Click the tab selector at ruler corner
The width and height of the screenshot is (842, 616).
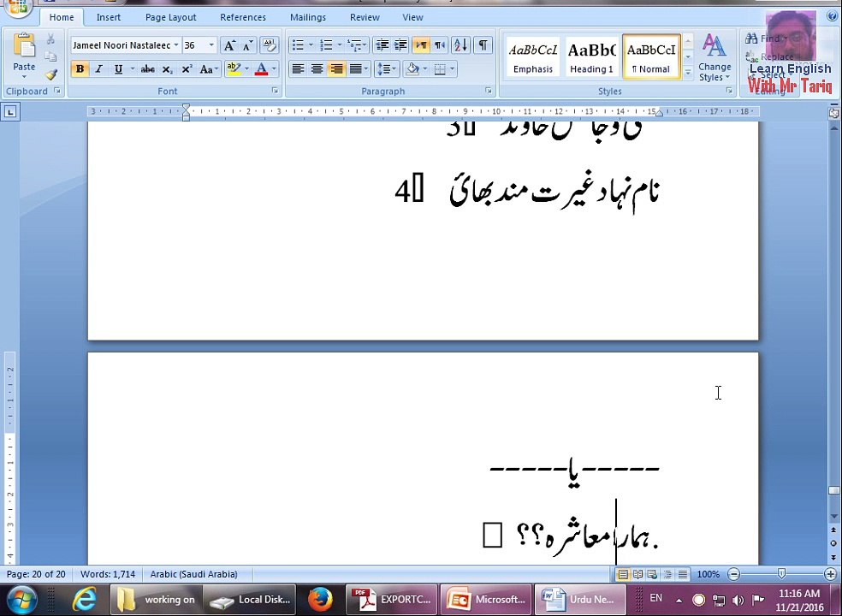(10, 112)
